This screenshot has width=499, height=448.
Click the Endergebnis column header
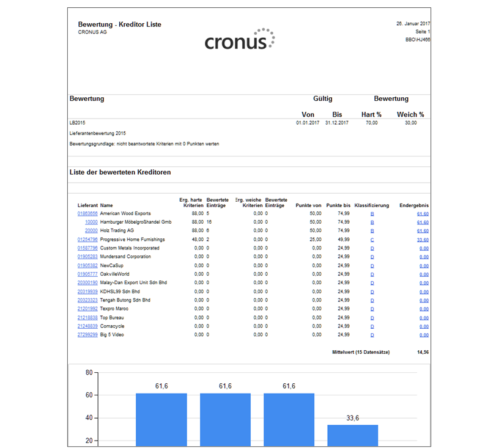[414, 206]
